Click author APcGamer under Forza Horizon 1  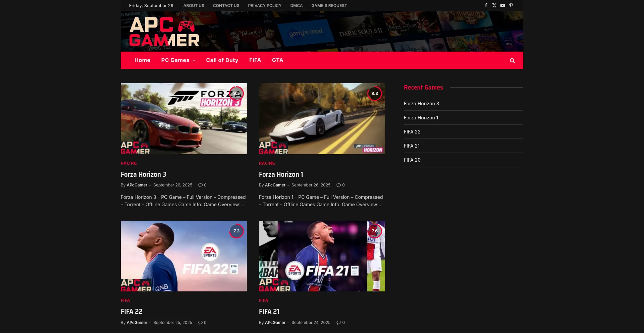pyautogui.click(x=275, y=185)
